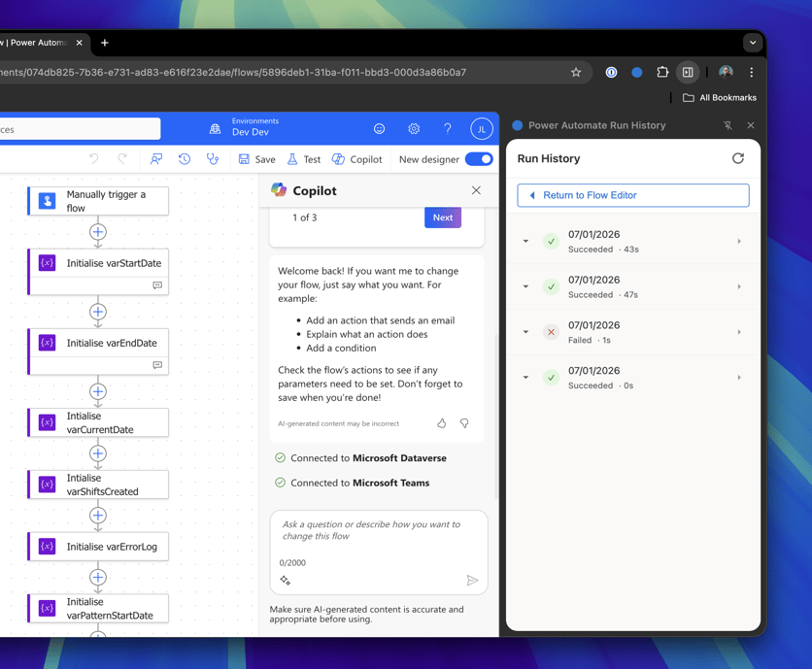Click the Test flask button
812x669 pixels.
pyautogui.click(x=304, y=159)
